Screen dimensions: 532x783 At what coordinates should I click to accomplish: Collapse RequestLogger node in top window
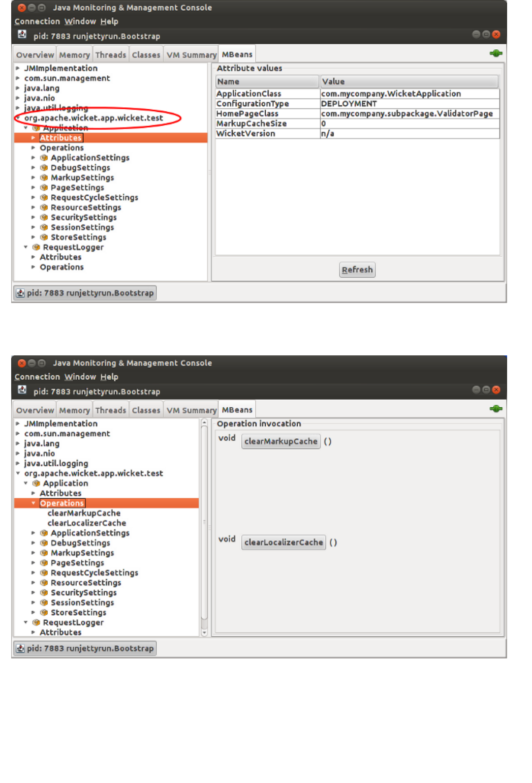[x=26, y=247]
